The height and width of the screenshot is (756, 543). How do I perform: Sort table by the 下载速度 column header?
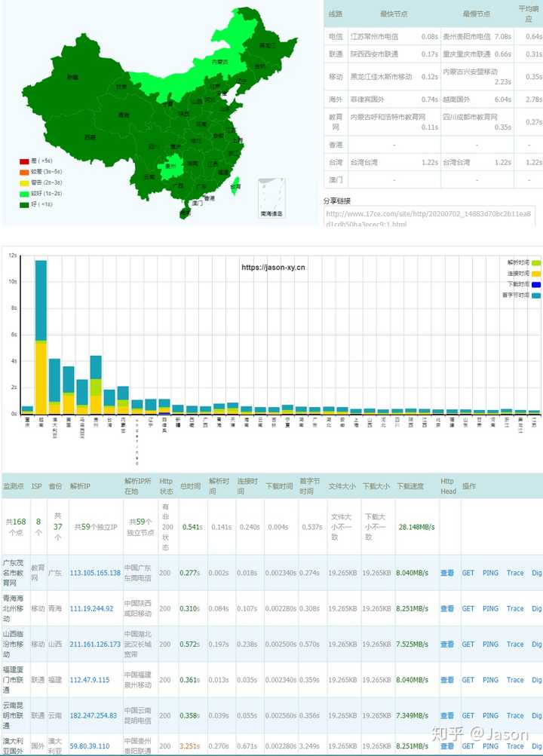(411, 486)
